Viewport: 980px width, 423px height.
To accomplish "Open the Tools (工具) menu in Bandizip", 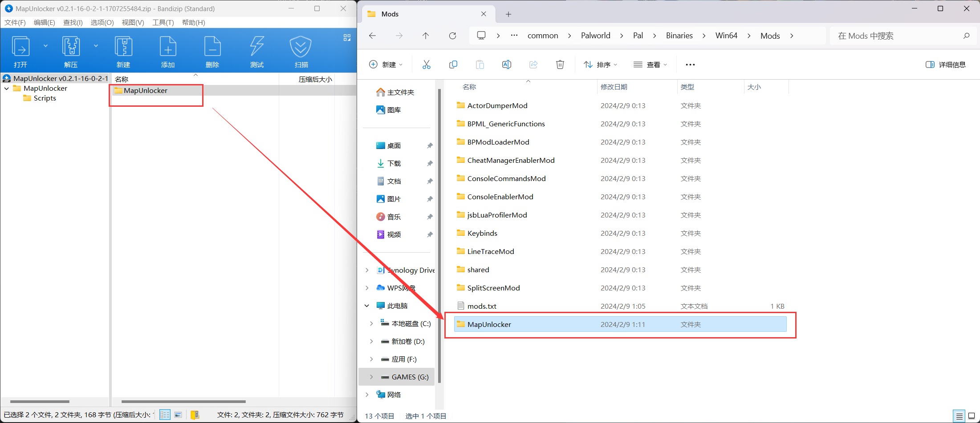I will coord(163,22).
